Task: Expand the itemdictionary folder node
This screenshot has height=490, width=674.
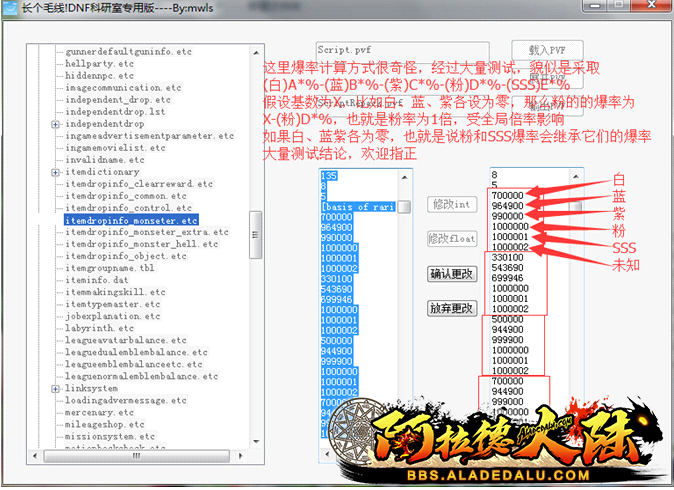Action: pyautogui.click(x=56, y=172)
